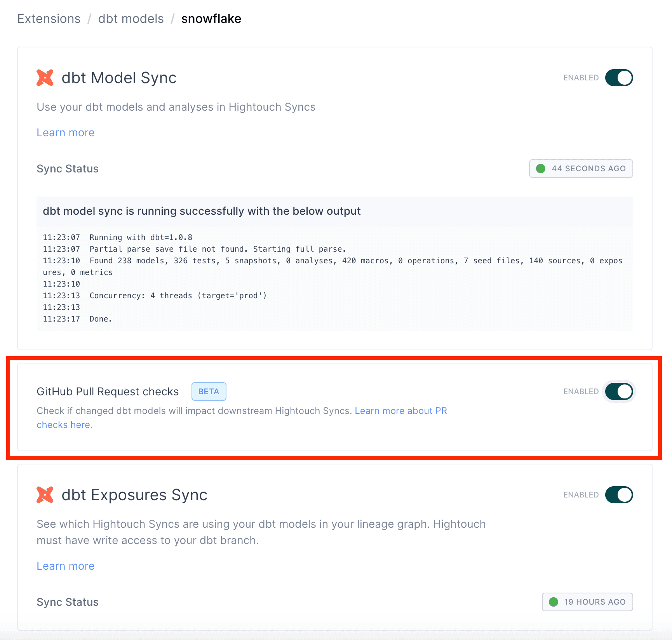Open the Extensions breadcrumb
This screenshot has width=672, height=640.
click(x=48, y=18)
